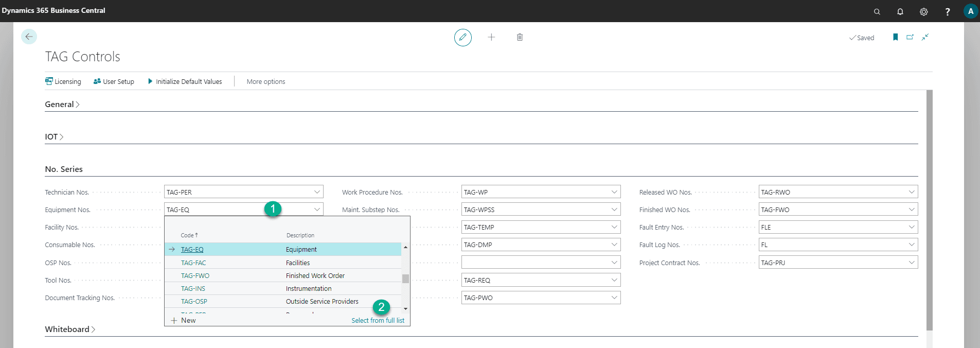Open the TAG-DMP field dropdown arrow
Image resolution: width=980 pixels, height=348 pixels.
614,245
